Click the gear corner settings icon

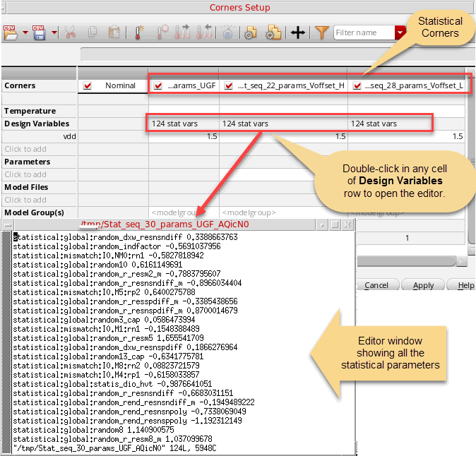click(x=249, y=32)
